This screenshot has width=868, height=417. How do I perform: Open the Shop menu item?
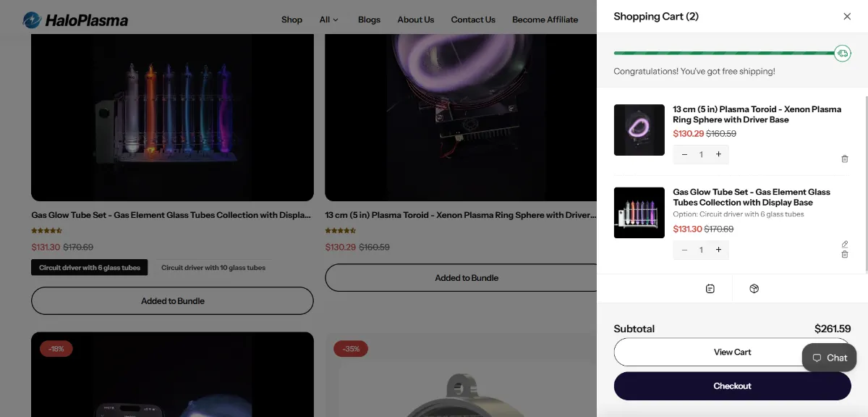point(292,20)
